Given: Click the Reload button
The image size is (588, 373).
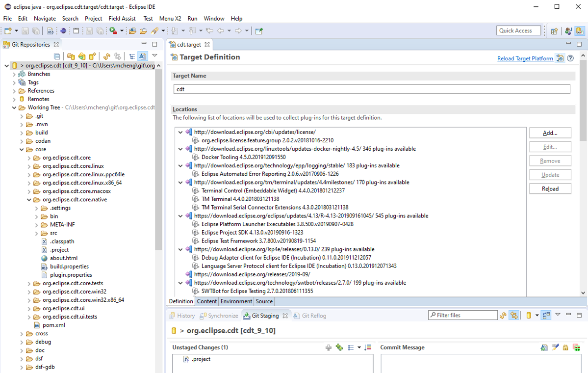Looking at the screenshot, I should (x=550, y=189).
